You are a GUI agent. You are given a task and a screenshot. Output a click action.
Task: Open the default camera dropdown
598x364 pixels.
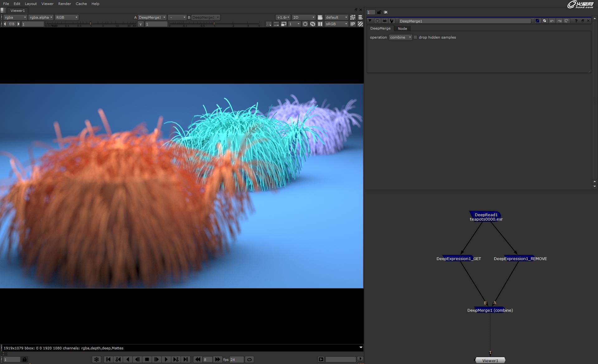coord(336,17)
